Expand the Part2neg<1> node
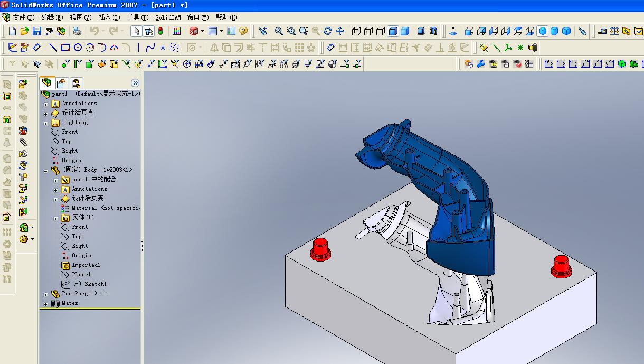This screenshot has width=644, height=364. pos(46,294)
